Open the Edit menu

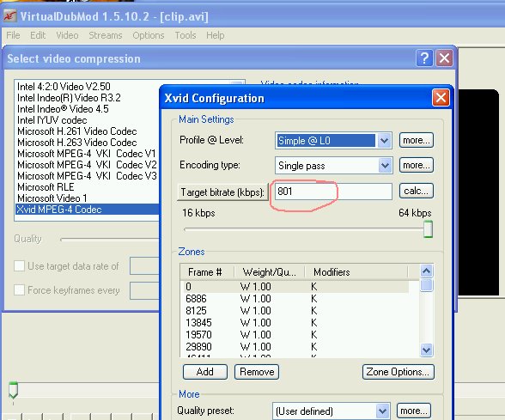(38, 35)
